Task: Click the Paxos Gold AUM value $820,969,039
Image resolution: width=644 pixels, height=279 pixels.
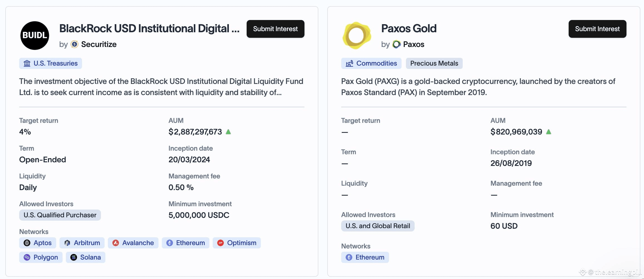Action: (x=516, y=132)
